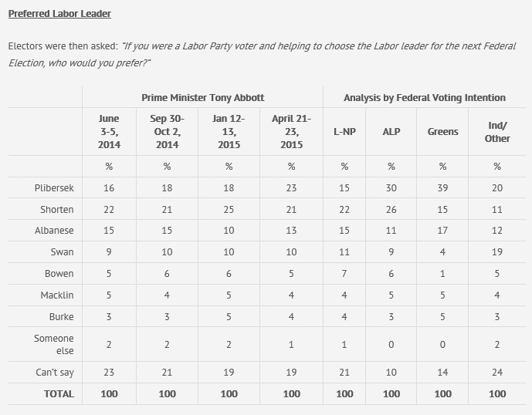Click the underlined Preferred Labor Leader heading

(59, 14)
